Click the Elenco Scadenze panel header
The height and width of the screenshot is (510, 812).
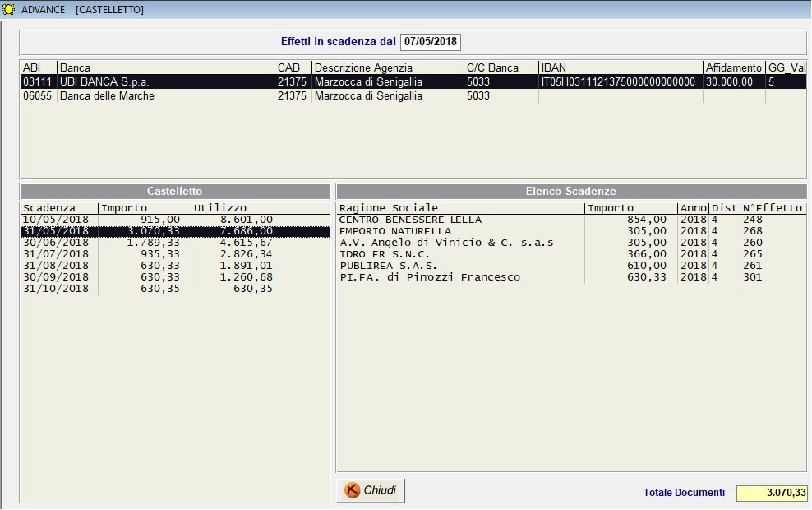click(571, 191)
